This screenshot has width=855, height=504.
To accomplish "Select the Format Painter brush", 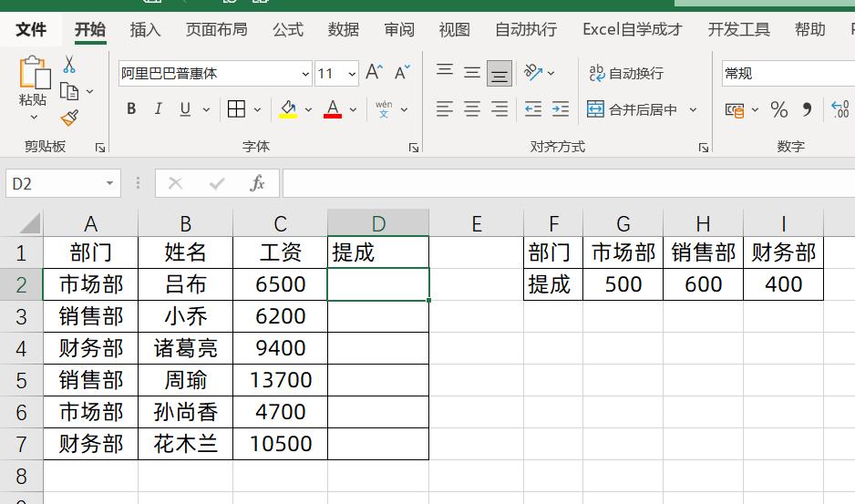I will click(69, 118).
